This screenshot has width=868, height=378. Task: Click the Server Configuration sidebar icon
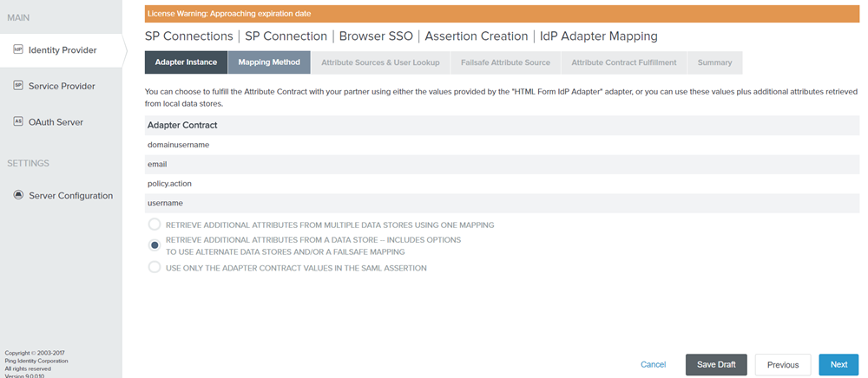(x=18, y=195)
